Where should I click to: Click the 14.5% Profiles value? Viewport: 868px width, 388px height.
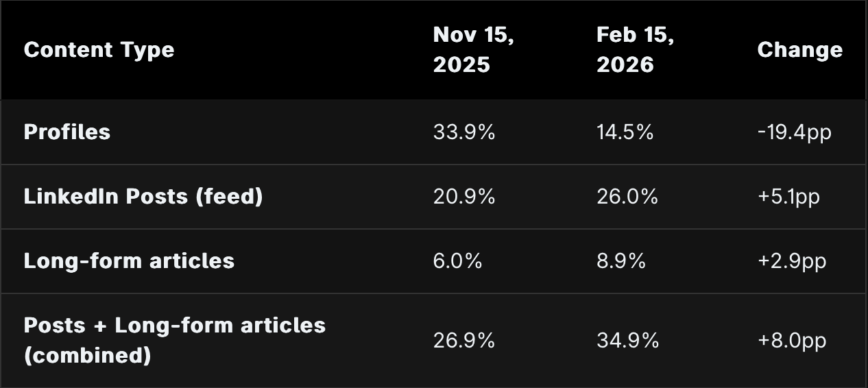(x=625, y=132)
